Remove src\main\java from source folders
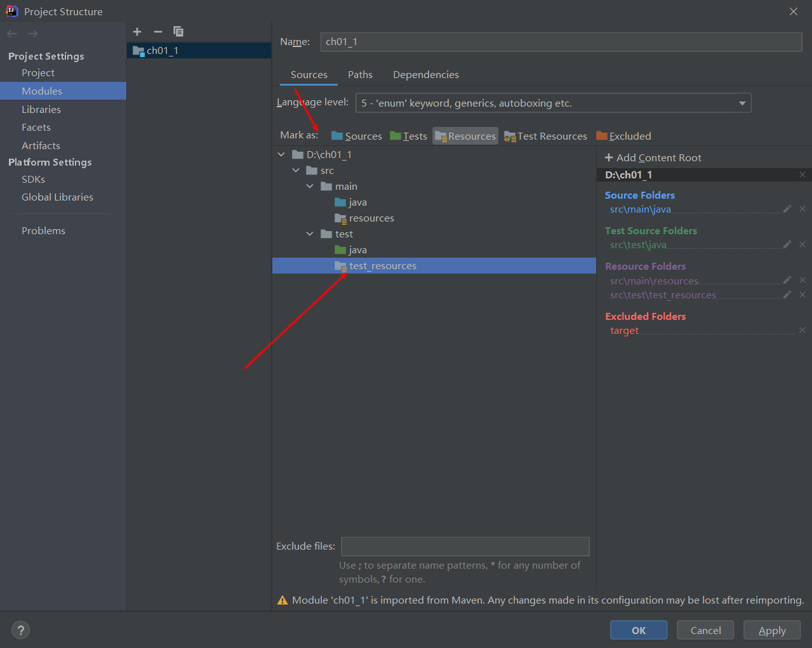Image resolution: width=812 pixels, height=648 pixels. click(x=802, y=209)
